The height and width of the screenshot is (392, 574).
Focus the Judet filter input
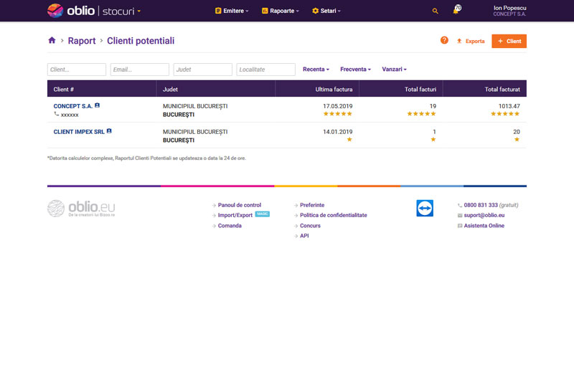coord(203,70)
